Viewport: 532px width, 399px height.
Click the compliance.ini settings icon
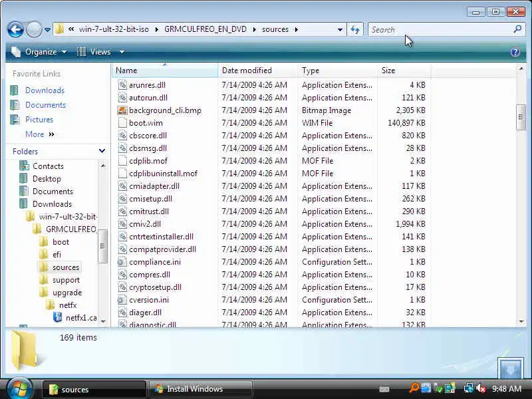(x=122, y=262)
